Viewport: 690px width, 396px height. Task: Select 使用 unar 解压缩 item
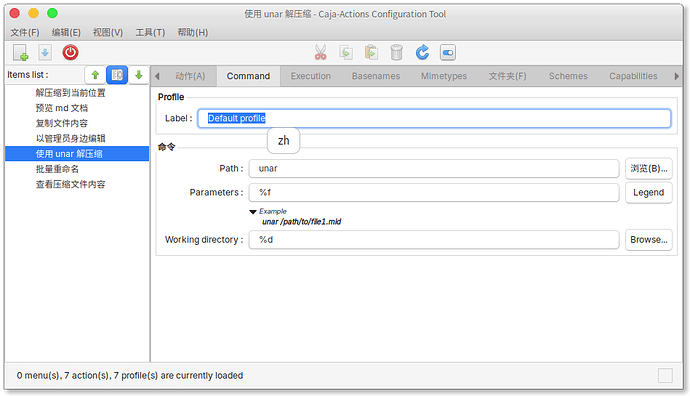(77, 154)
